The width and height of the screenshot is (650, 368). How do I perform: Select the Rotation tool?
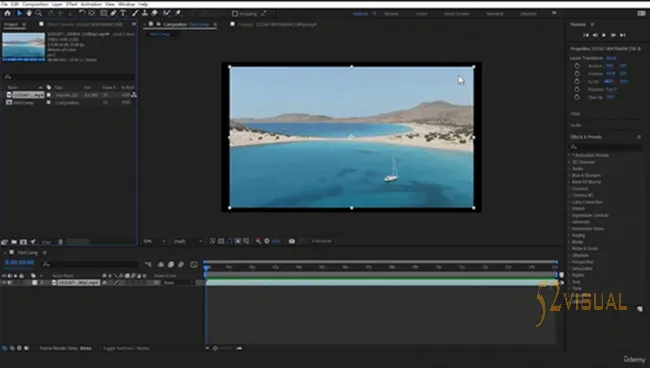click(x=82, y=13)
